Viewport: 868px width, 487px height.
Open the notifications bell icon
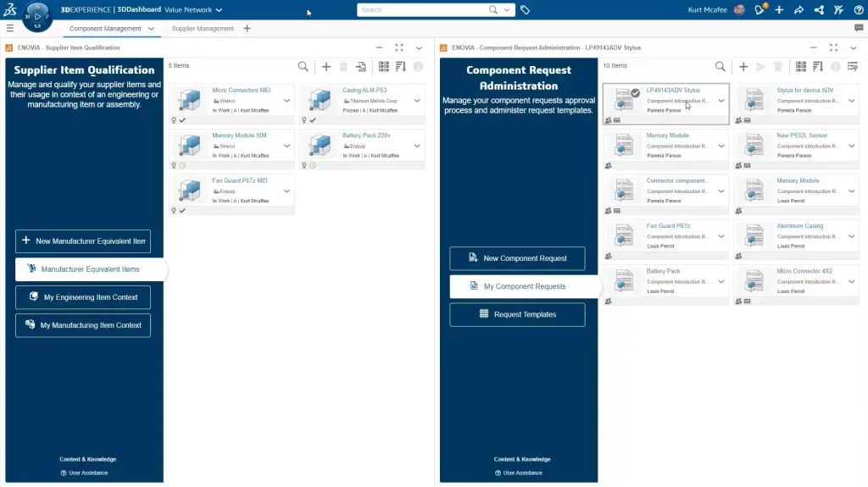click(x=760, y=10)
